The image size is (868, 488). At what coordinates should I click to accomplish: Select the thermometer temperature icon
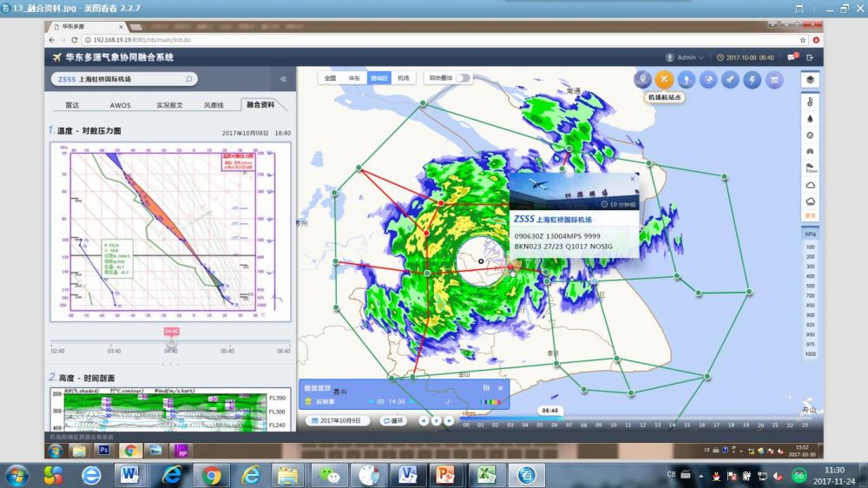click(x=810, y=102)
